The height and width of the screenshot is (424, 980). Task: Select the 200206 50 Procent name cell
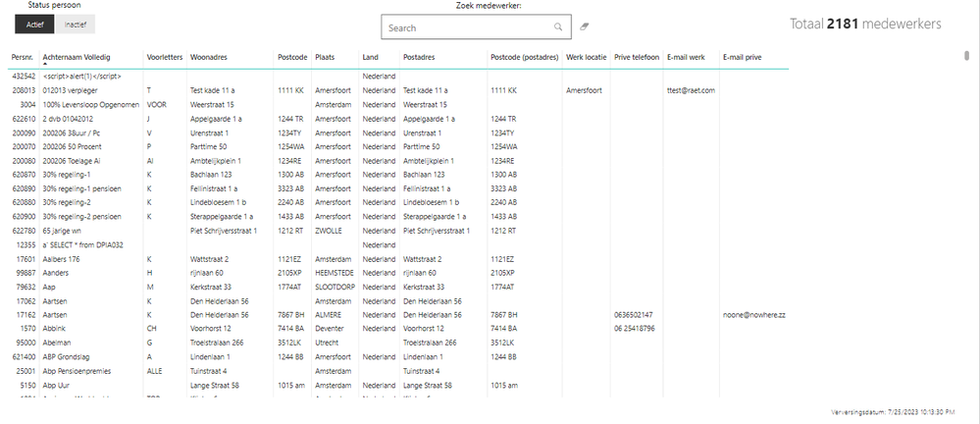point(72,146)
